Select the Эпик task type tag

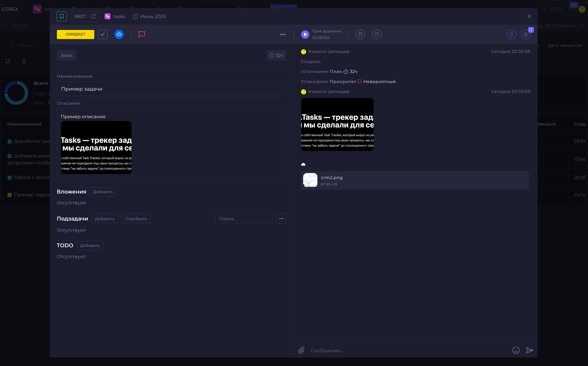[x=66, y=56]
